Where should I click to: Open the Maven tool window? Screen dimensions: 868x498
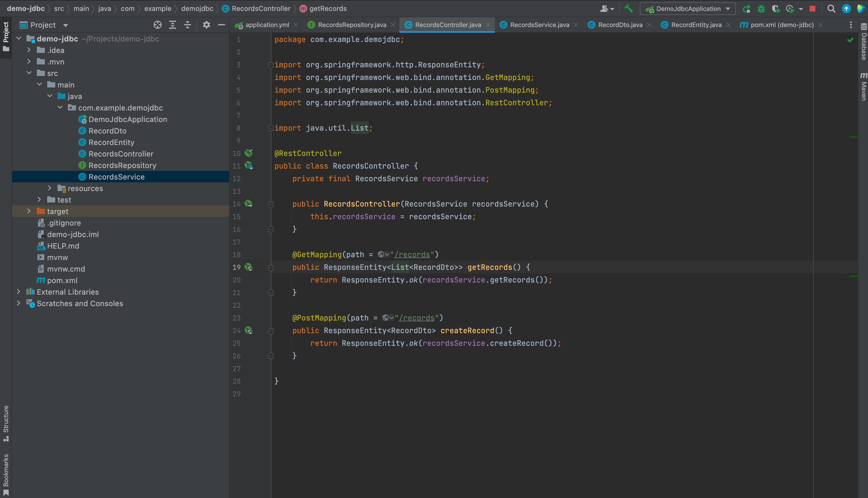point(864,86)
